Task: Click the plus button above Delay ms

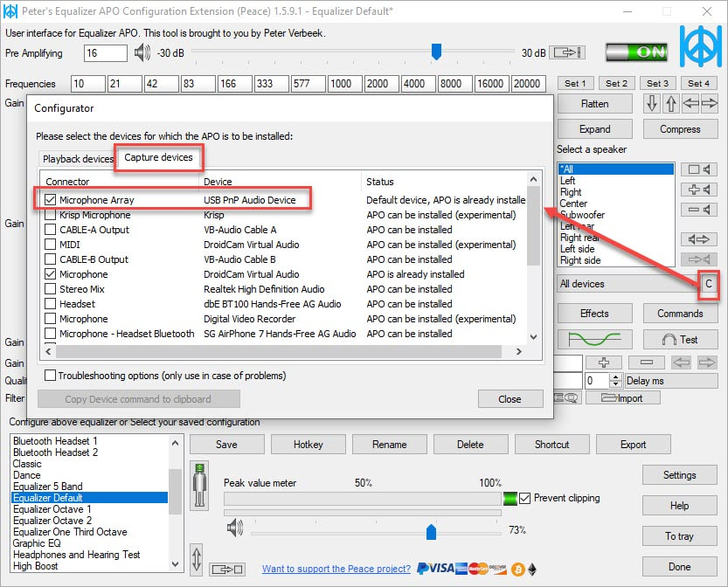Action: pyautogui.click(x=604, y=363)
